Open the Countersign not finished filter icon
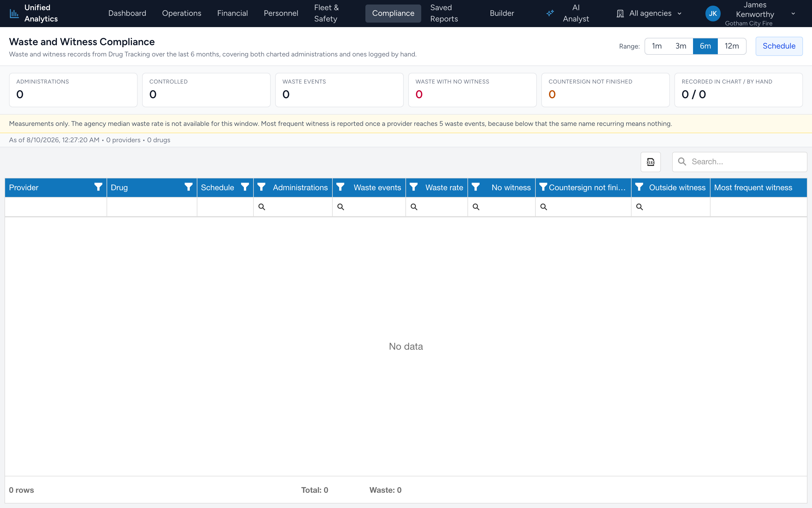The image size is (812, 508). (543, 187)
